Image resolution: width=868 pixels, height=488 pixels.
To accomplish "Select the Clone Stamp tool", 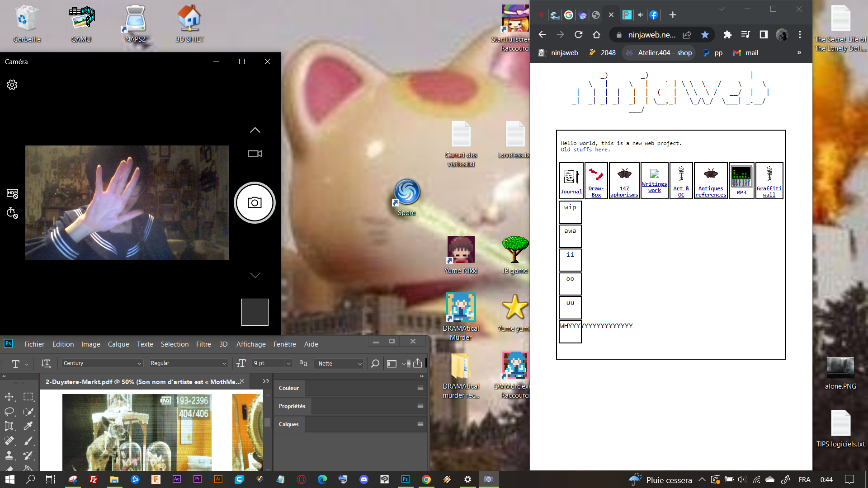I will click(x=9, y=455).
